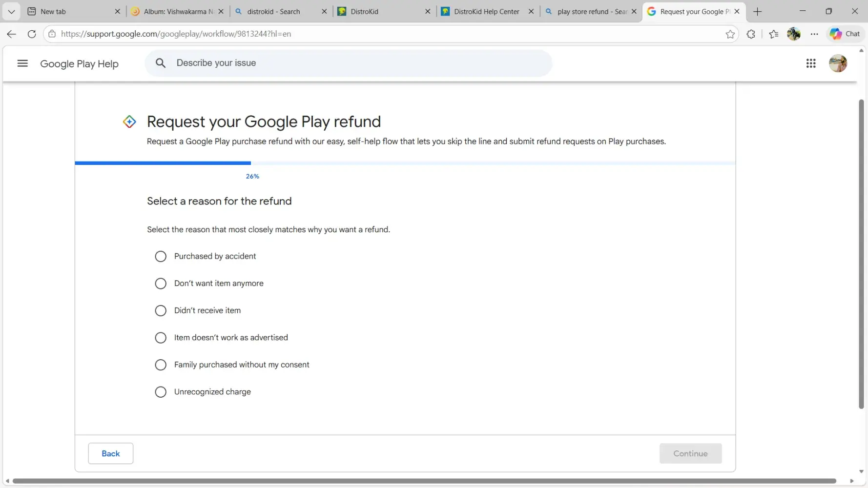This screenshot has height=488, width=868.
Task: Add this page to favorites with star icon
Action: (730, 34)
